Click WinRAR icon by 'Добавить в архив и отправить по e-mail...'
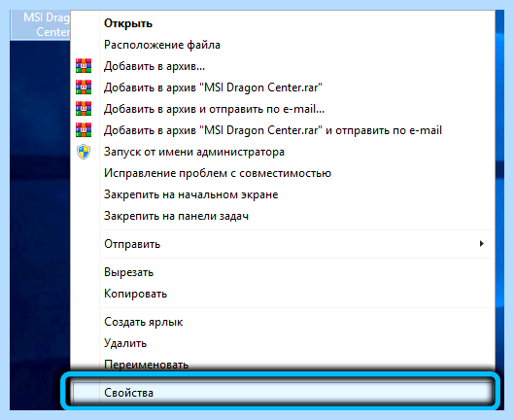The height and width of the screenshot is (420, 514). pyautogui.click(x=84, y=109)
